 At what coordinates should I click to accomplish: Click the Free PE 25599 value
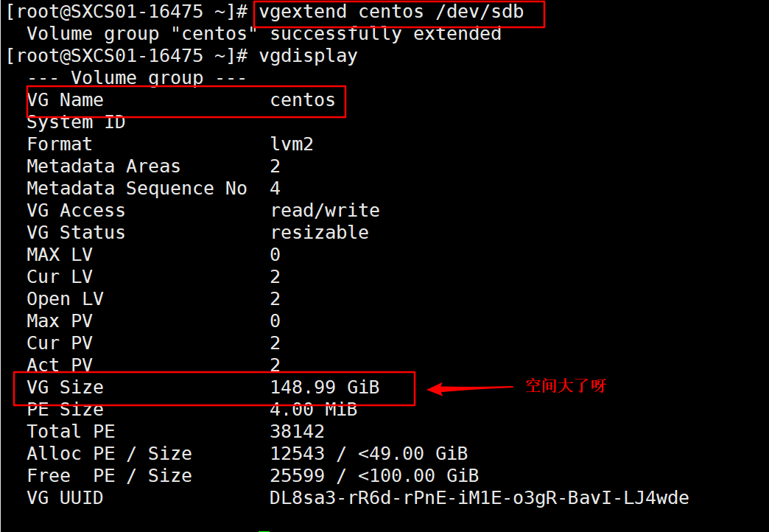tap(297, 475)
